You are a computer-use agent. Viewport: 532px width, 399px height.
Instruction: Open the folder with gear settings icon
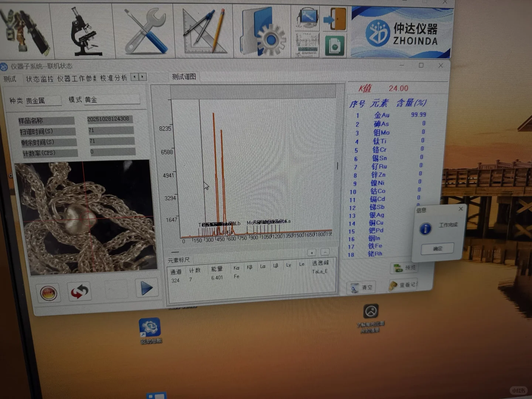pos(263,31)
